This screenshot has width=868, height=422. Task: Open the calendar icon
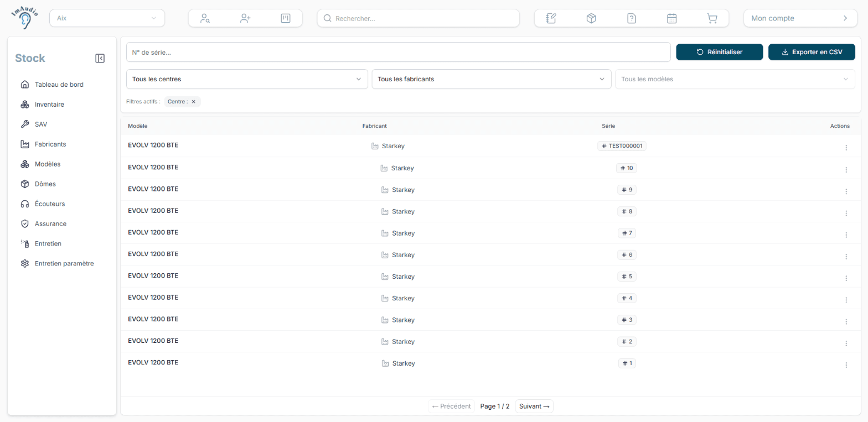tap(672, 18)
